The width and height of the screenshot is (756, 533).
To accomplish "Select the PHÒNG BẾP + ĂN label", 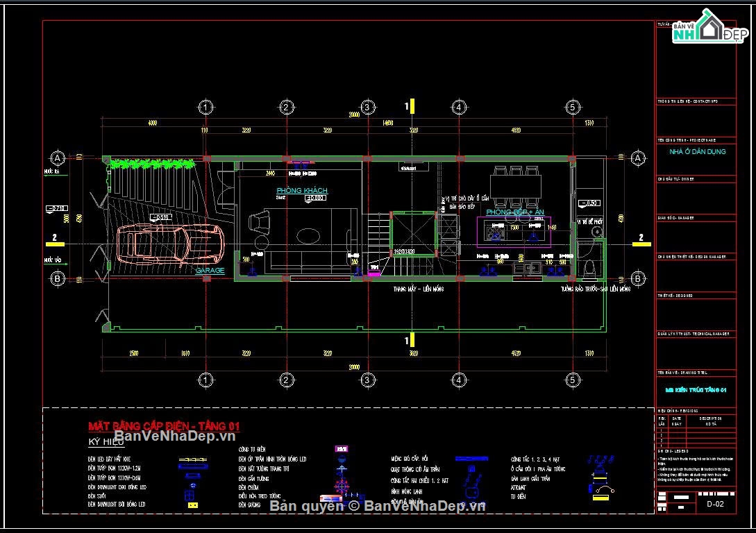I will tap(515, 212).
